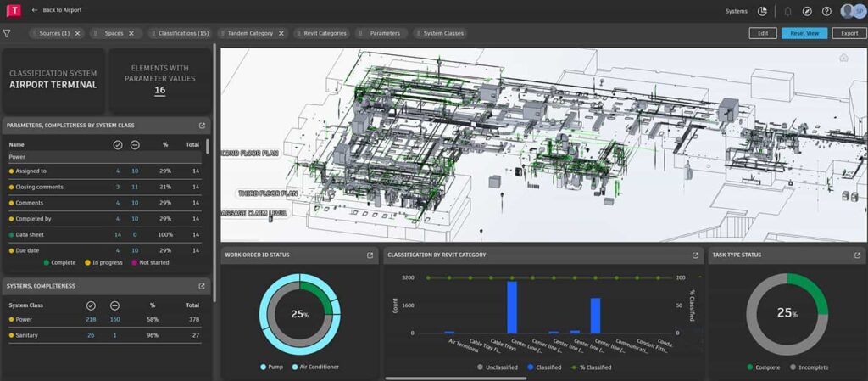Pop out the Task Type Status chart
The image size is (868, 381).
pyautogui.click(x=857, y=255)
